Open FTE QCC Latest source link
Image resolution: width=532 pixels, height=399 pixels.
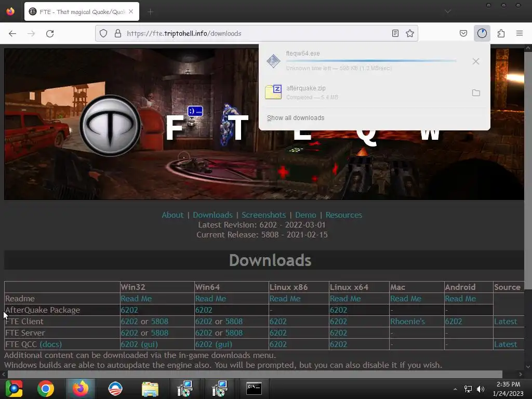(x=506, y=344)
